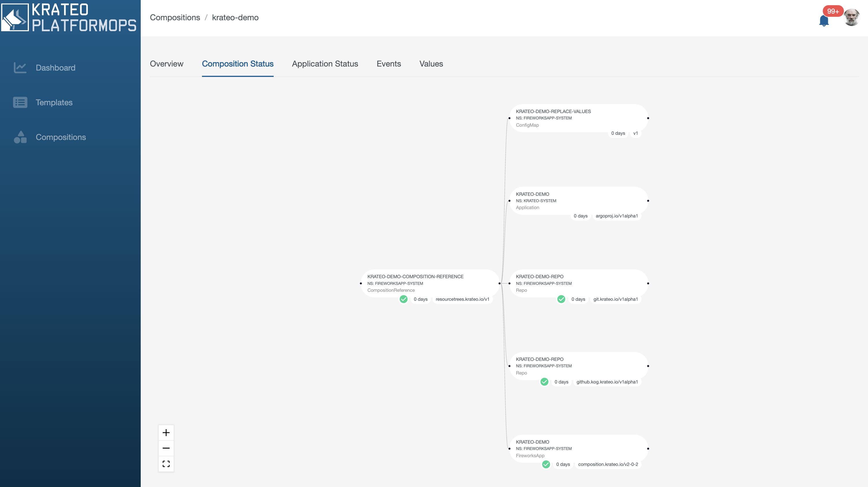Zoom in the graph with plus button

[x=166, y=433]
